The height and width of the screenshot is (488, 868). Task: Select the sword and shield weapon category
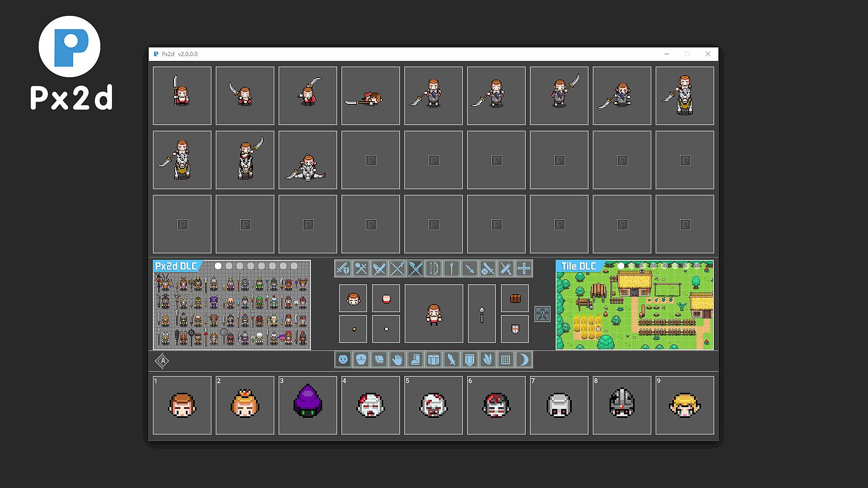tap(343, 269)
